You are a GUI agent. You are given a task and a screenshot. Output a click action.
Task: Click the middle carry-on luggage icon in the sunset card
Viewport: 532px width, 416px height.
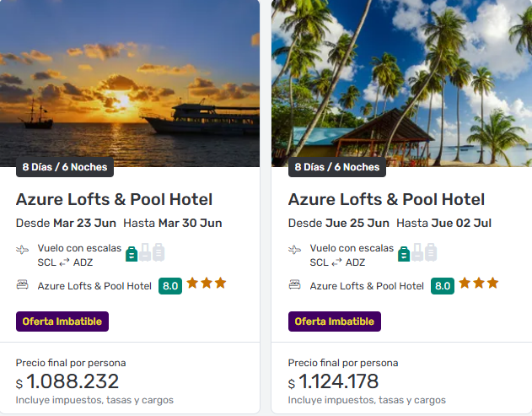[145, 251]
